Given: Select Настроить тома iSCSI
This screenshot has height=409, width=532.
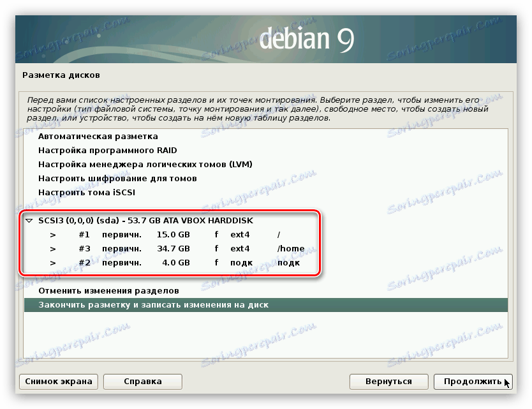Looking at the screenshot, I should click(x=87, y=193).
